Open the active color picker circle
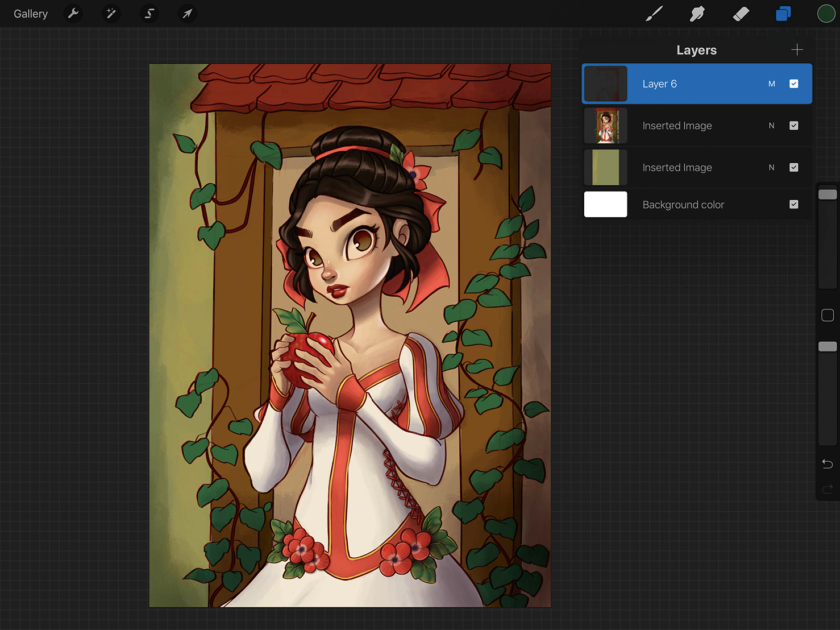 (826, 14)
